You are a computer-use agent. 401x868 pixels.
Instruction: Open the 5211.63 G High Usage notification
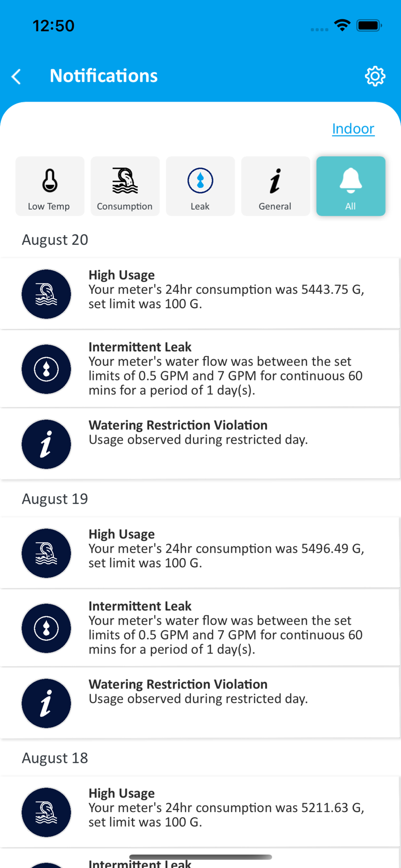click(200, 812)
